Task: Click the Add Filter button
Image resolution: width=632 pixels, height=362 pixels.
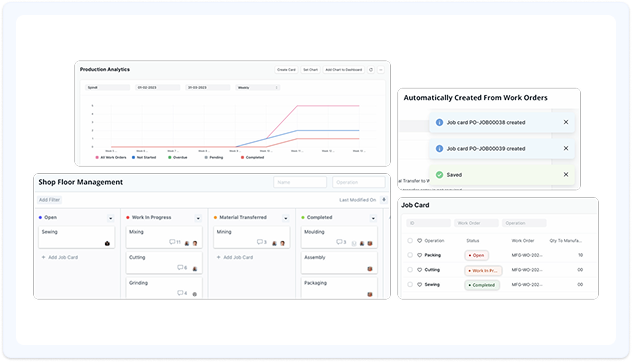Action: [50, 200]
